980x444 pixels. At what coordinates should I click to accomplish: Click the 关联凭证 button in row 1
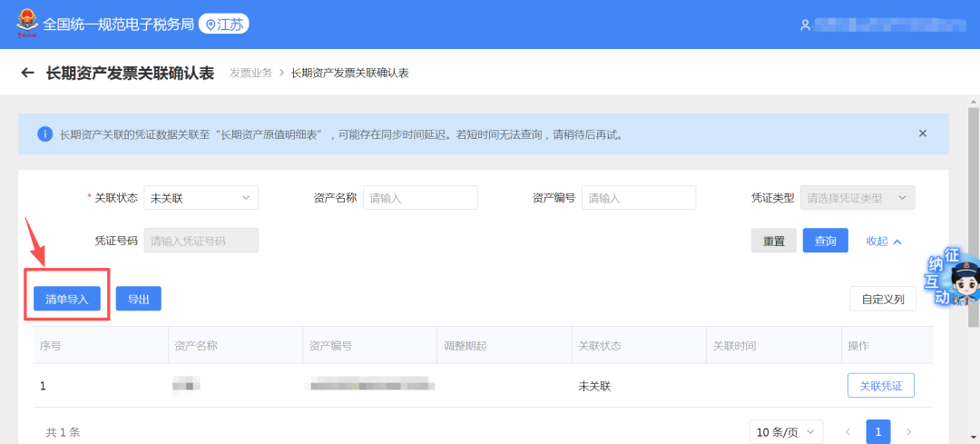[x=880, y=386]
